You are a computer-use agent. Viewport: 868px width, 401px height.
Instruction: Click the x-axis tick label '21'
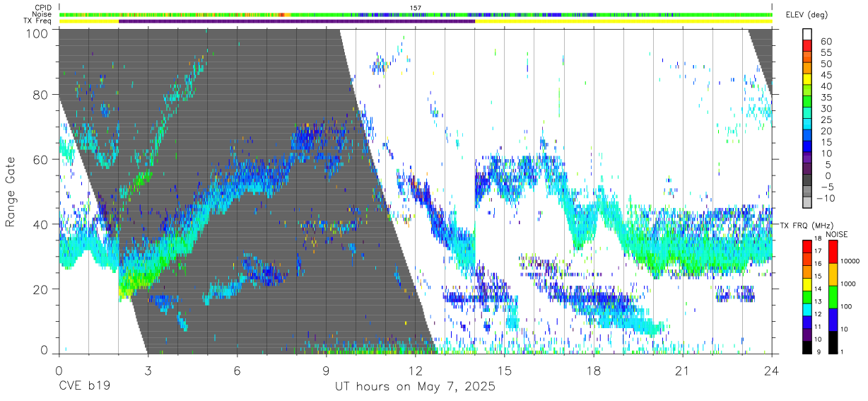683,371
